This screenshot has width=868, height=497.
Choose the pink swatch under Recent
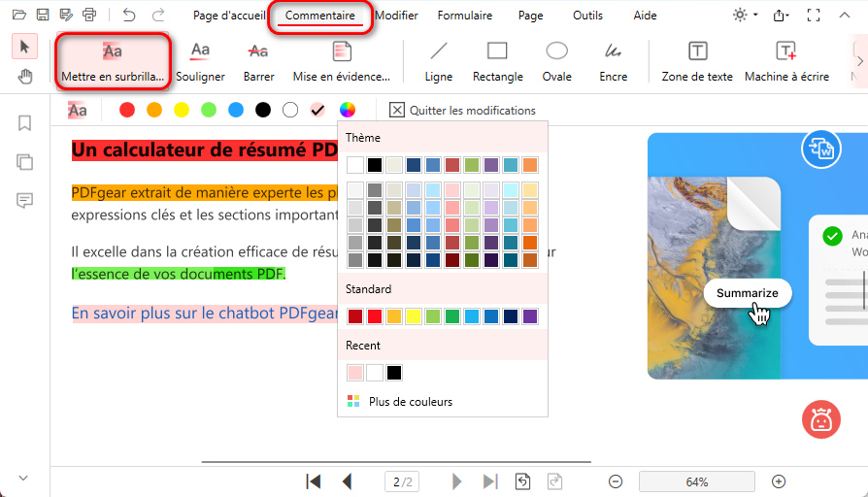(x=354, y=373)
